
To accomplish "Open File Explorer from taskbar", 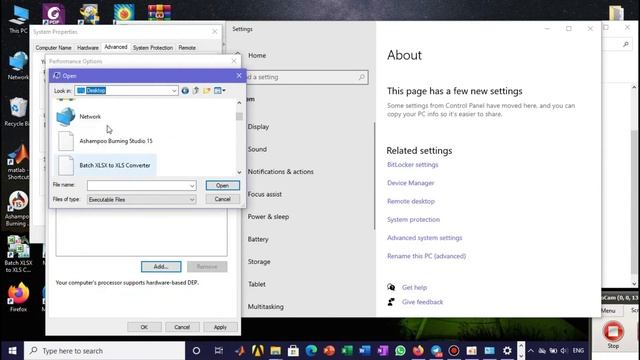I will click(x=276, y=351).
